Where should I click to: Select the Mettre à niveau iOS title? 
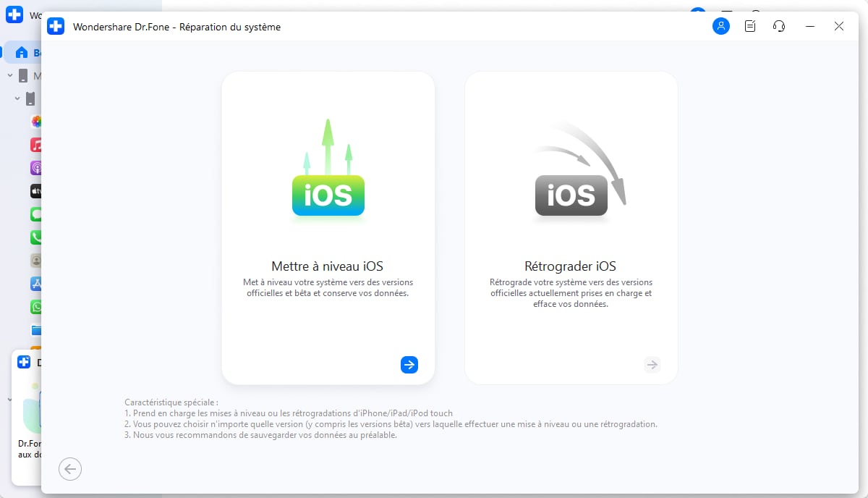[328, 266]
